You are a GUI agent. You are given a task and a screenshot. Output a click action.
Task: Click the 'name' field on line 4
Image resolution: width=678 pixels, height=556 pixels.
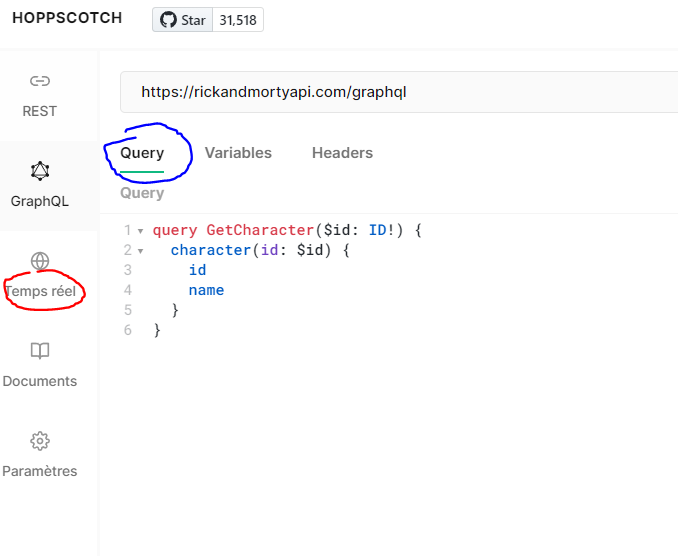tap(206, 290)
